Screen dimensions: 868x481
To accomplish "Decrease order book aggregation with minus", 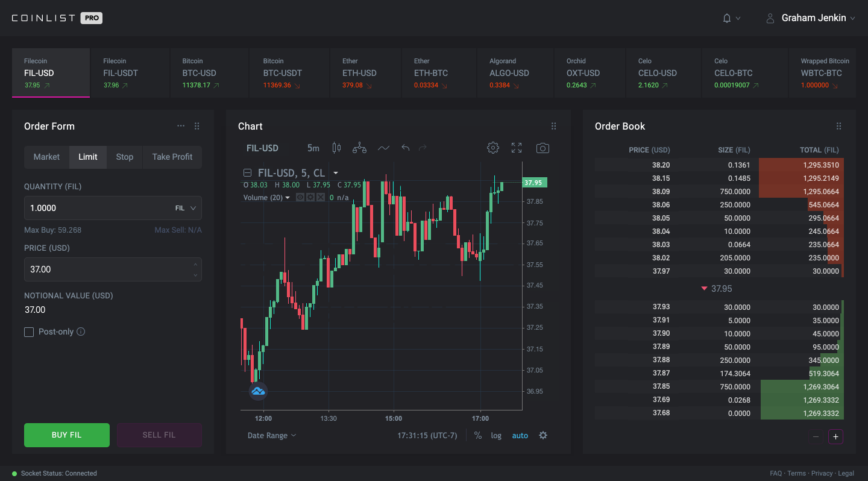I will point(816,437).
